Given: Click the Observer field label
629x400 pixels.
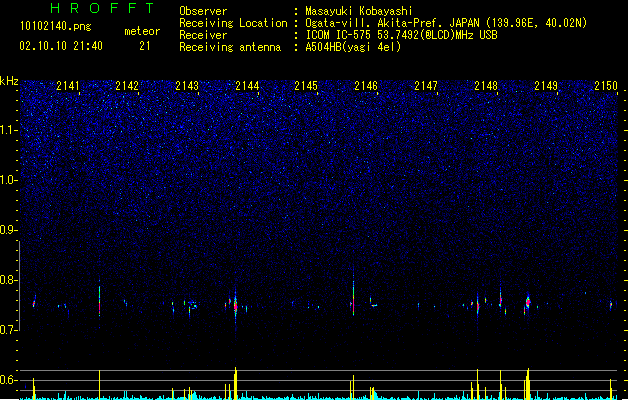Looking at the screenshot, I should [x=203, y=11].
